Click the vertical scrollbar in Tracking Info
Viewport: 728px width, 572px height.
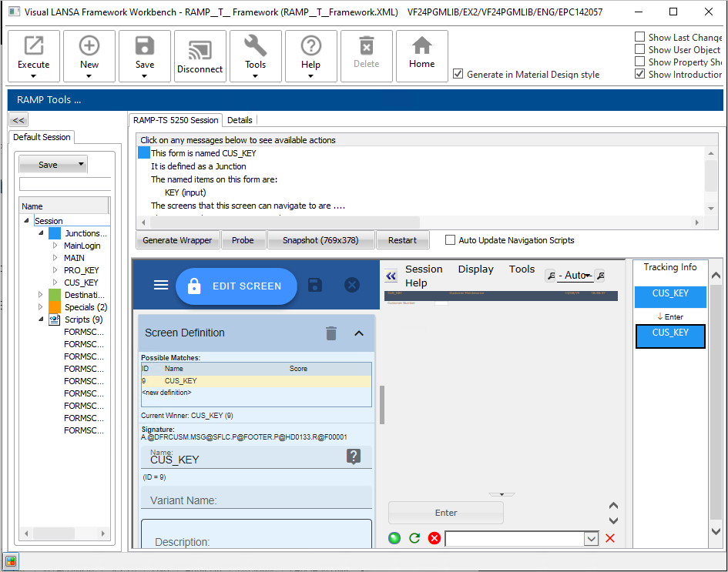(716, 400)
